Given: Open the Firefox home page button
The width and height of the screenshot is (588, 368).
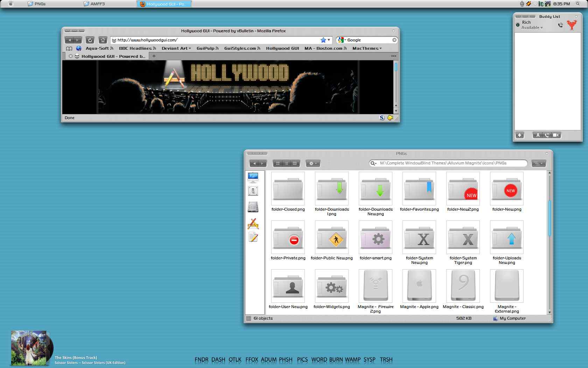Looking at the screenshot, I should coord(103,40).
